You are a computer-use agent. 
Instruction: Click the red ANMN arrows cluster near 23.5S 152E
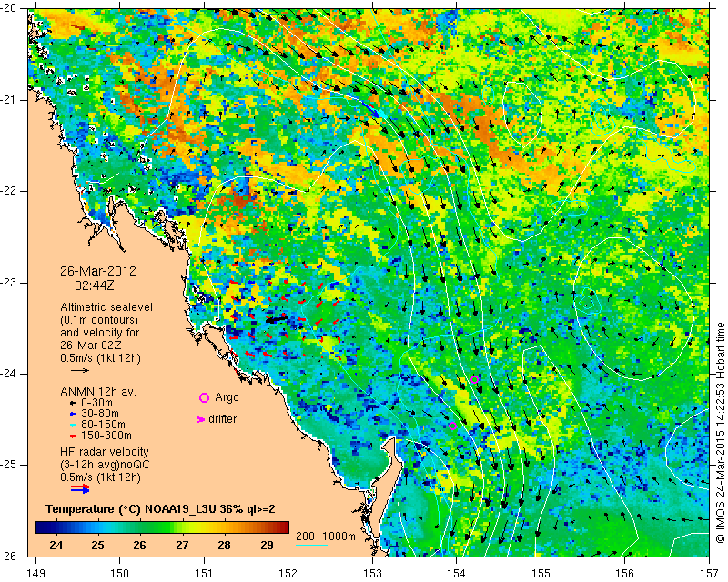point(286,320)
